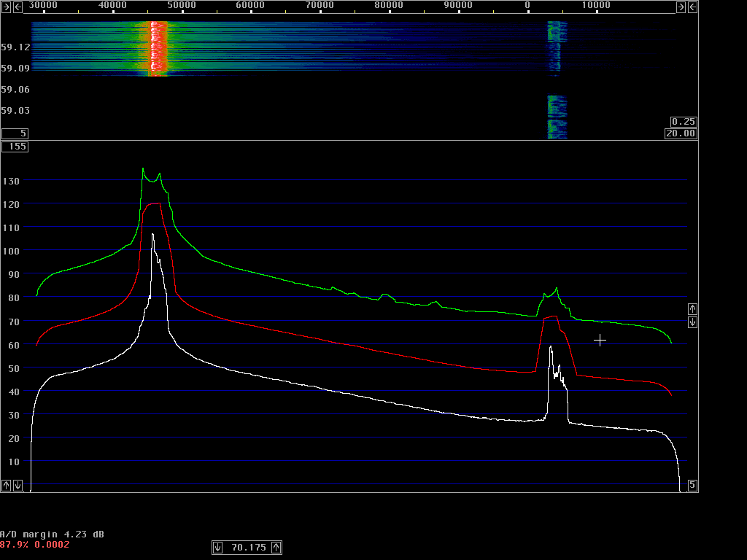The image size is (747, 560).
Task: Click the 120 dB scale label
Action: click(x=11, y=205)
